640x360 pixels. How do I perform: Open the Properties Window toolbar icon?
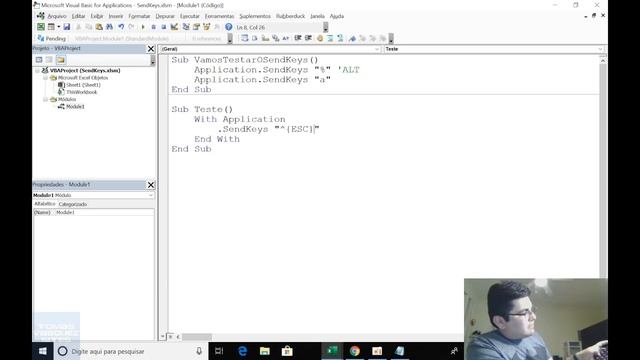[196, 27]
